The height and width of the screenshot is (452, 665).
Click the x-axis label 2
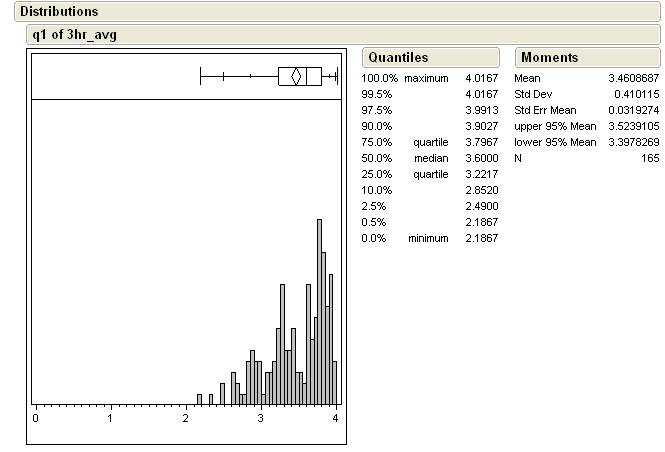click(186, 419)
